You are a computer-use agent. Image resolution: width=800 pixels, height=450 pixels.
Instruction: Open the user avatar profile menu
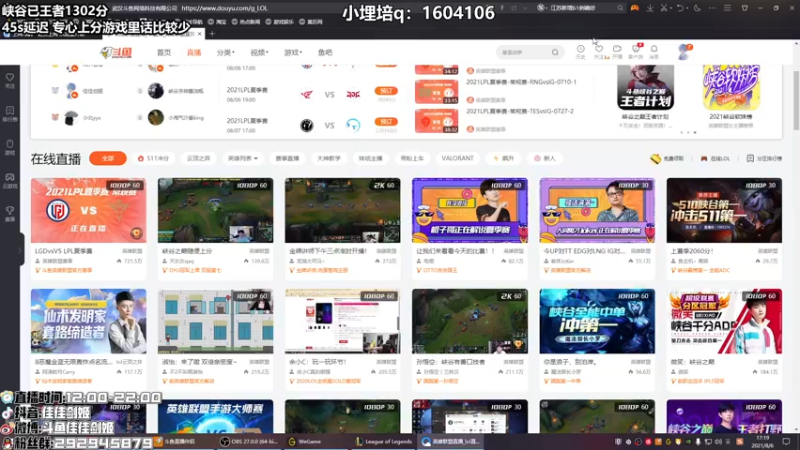pyautogui.click(x=684, y=52)
